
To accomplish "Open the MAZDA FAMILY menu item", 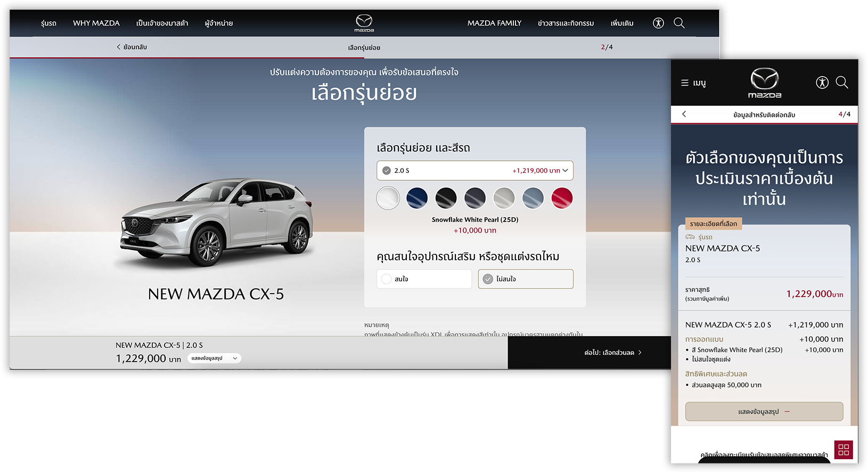I will point(494,23).
